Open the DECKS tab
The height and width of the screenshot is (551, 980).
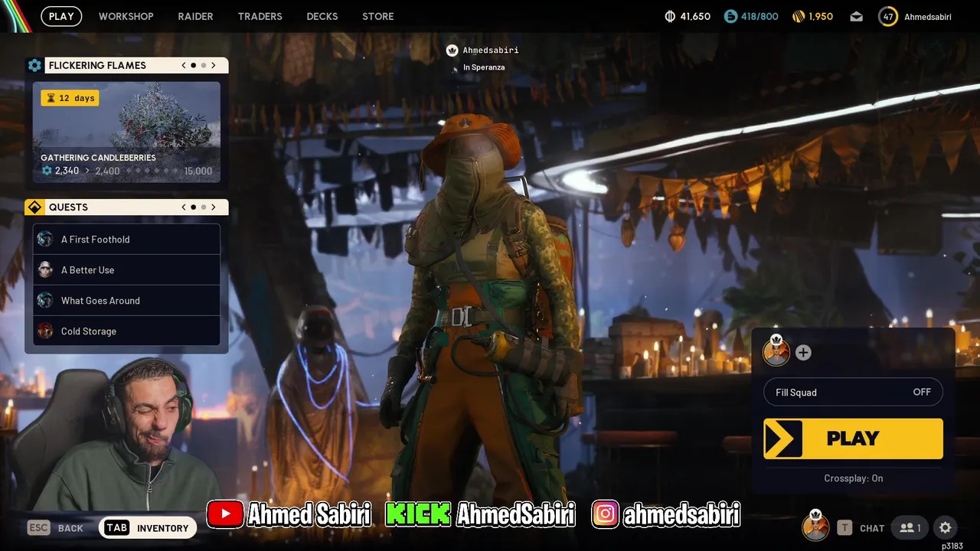point(322,16)
